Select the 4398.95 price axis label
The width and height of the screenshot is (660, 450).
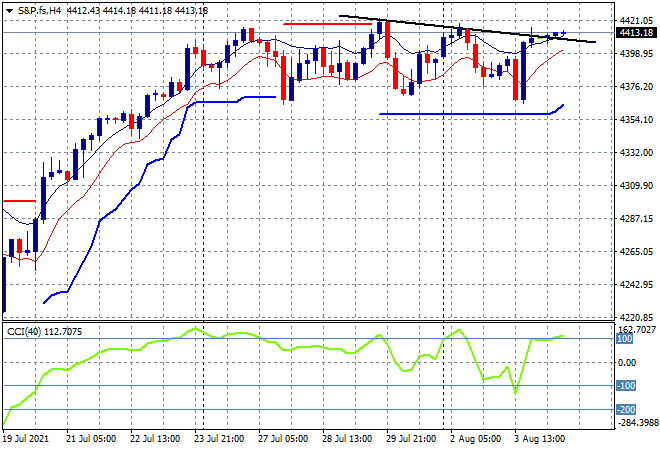pyautogui.click(x=636, y=53)
